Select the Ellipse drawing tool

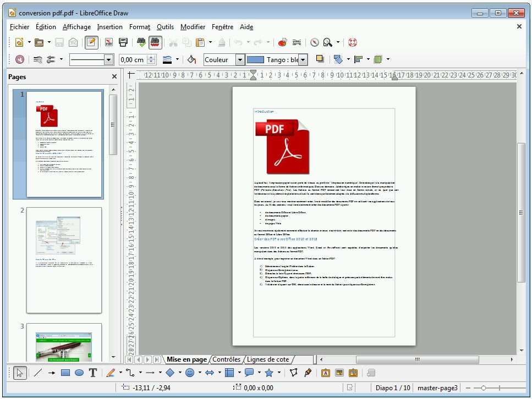click(x=79, y=373)
